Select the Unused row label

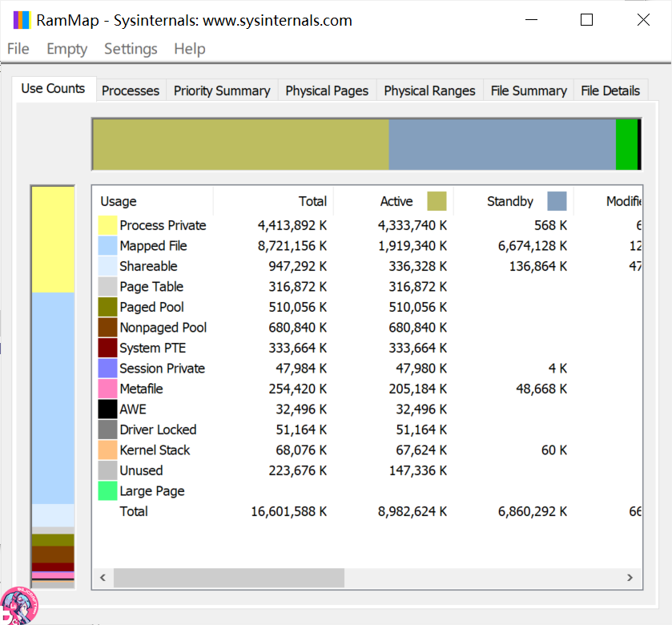pos(141,470)
